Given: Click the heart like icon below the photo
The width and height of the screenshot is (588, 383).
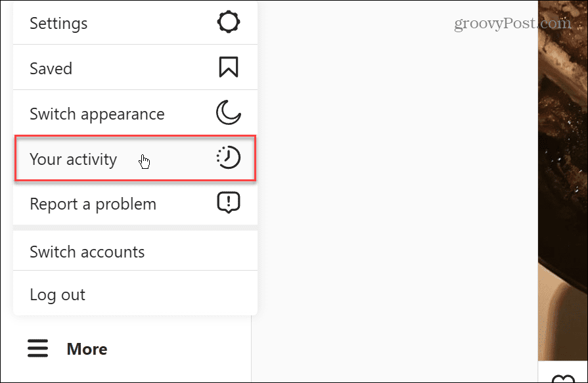Looking at the screenshot, I should [x=563, y=378].
